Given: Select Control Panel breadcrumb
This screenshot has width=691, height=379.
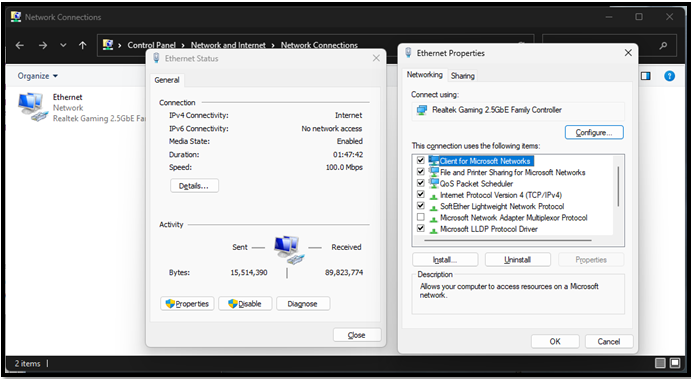Looking at the screenshot, I should click(152, 45).
